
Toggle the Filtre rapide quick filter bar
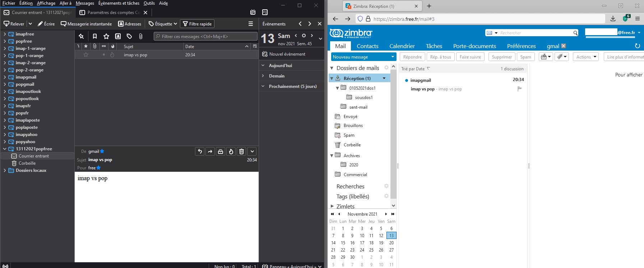(x=197, y=24)
